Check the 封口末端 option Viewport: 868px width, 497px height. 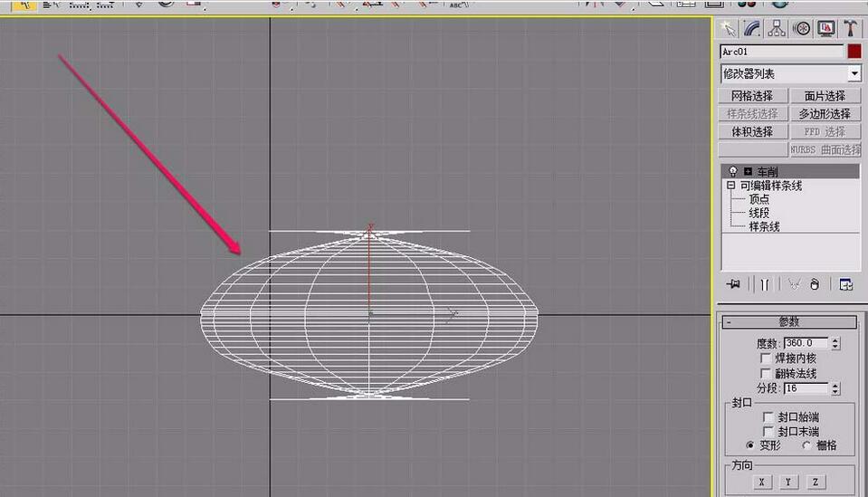coord(768,431)
